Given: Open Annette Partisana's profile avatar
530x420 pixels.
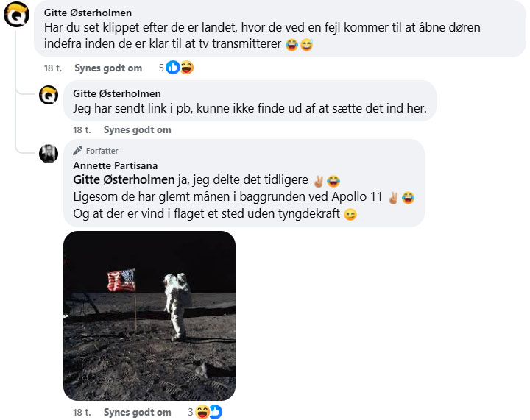Looking at the screenshot, I should pyautogui.click(x=49, y=154).
